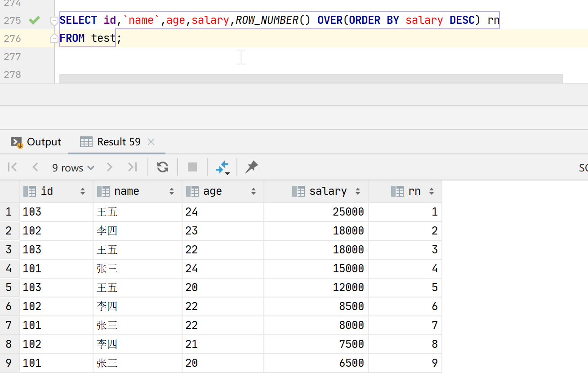588x392 pixels.
Task: Collapse SQL statement fold marker at line 275
Action: [54, 21]
